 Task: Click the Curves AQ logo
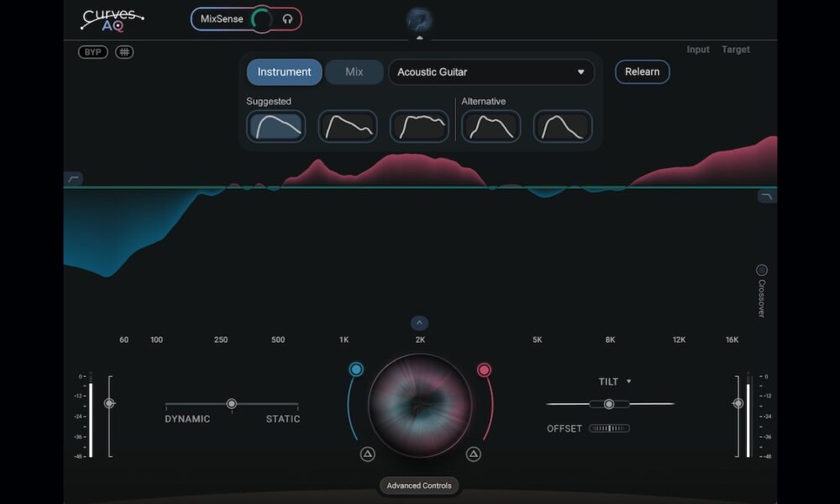coord(112,20)
